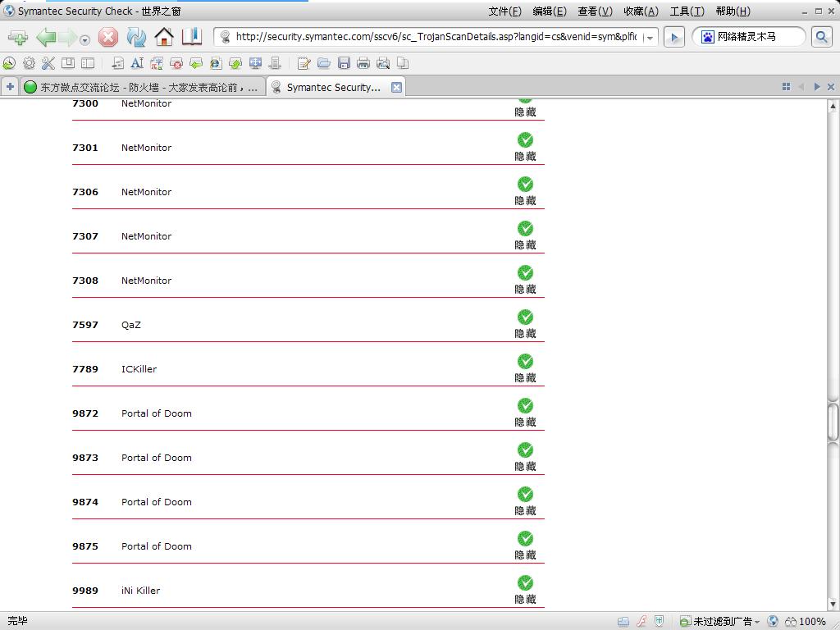Select the ICKiller trojan name text
Viewport: 840px width, 630px height.
[139, 369]
